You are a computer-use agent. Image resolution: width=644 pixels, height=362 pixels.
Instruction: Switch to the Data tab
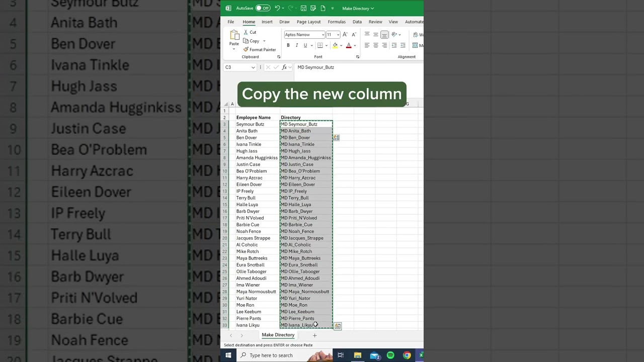(357, 22)
